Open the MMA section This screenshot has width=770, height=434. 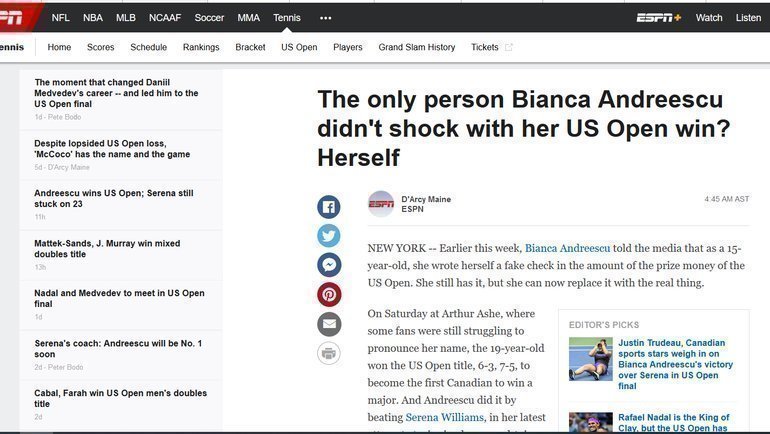248,18
